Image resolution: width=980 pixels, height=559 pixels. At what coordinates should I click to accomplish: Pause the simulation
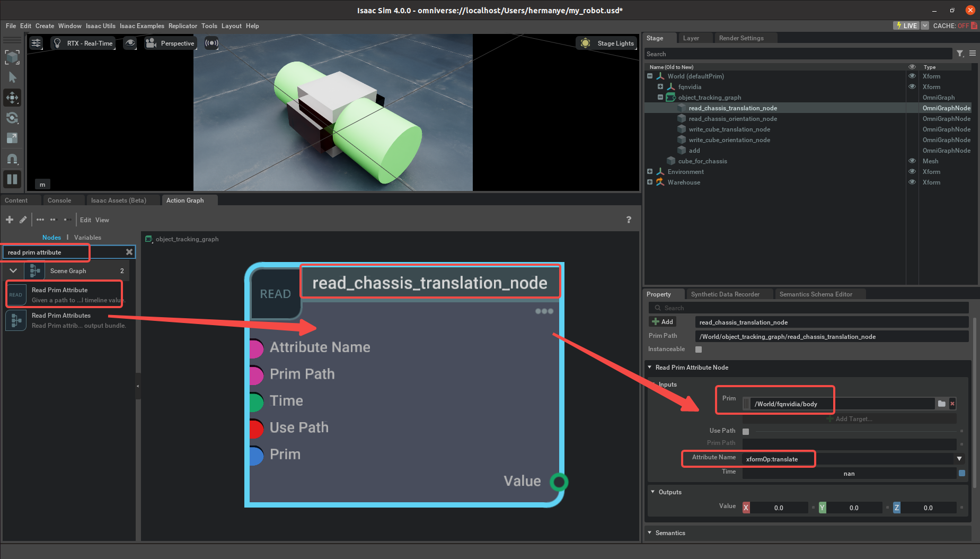point(12,179)
